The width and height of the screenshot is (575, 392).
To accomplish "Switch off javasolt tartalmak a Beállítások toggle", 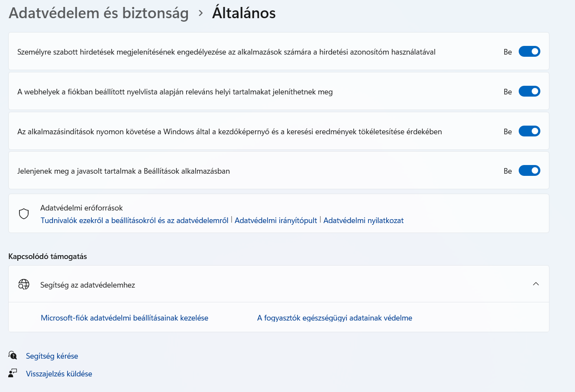I will point(529,171).
